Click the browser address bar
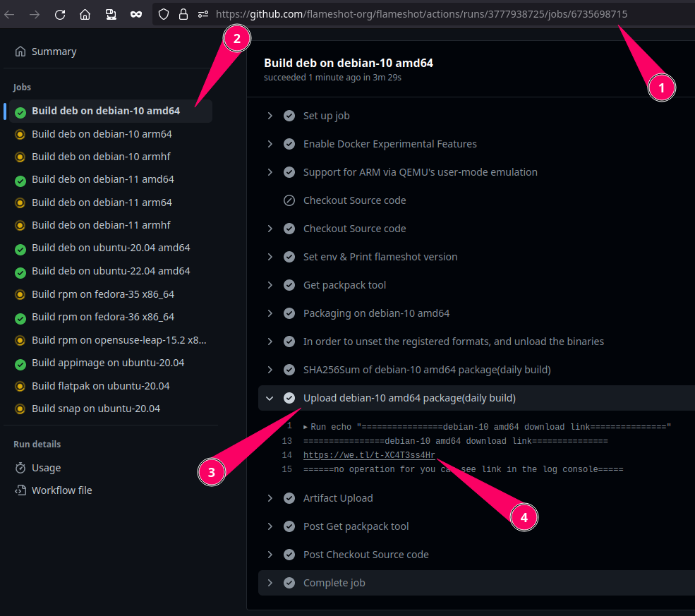The width and height of the screenshot is (695, 616). click(x=423, y=14)
